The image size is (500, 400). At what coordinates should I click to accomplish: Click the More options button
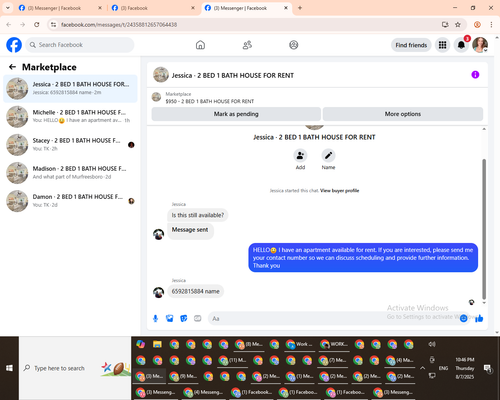coord(403,114)
